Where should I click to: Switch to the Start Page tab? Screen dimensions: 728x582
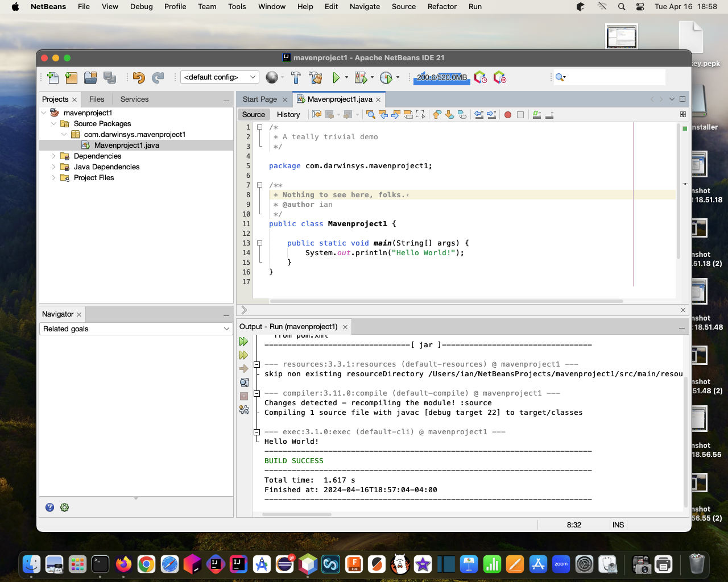click(259, 99)
